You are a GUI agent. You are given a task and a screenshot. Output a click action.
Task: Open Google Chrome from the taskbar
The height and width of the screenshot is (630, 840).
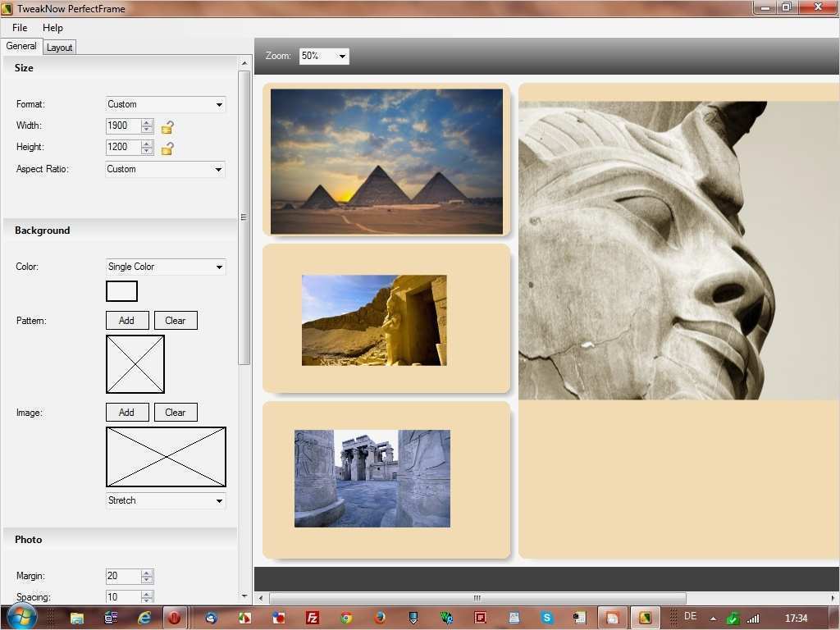click(x=346, y=619)
